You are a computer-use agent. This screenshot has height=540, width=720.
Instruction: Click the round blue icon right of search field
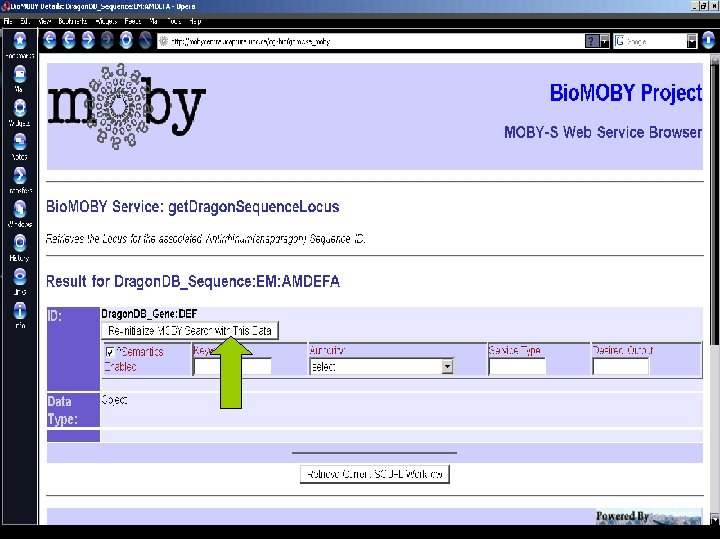click(x=709, y=41)
